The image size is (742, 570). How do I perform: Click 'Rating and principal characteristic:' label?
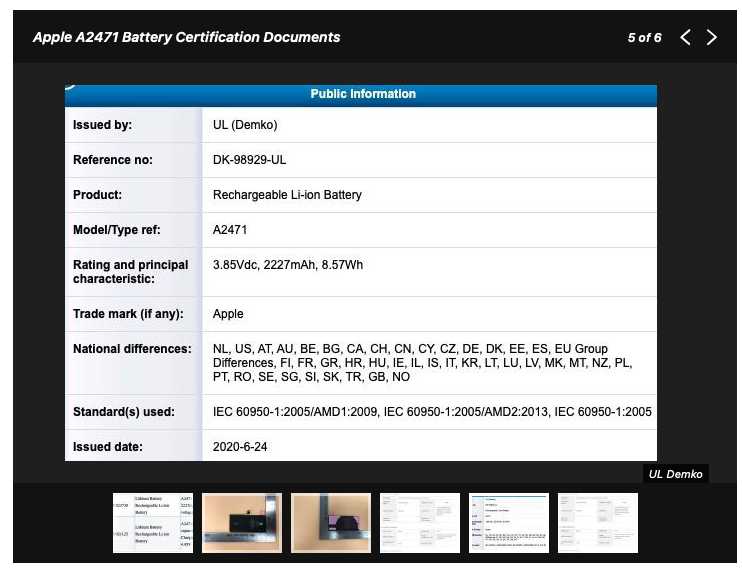pos(131,272)
